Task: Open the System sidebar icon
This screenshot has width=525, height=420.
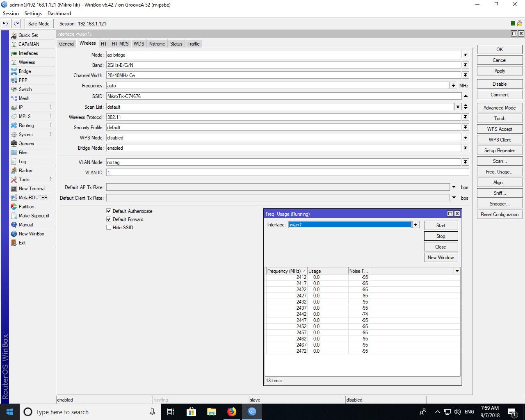Action: tap(14, 135)
